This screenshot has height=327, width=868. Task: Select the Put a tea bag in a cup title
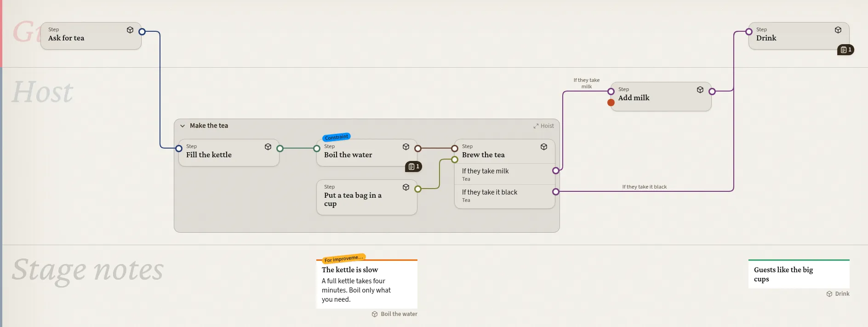pyautogui.click(x=353, y=200)
